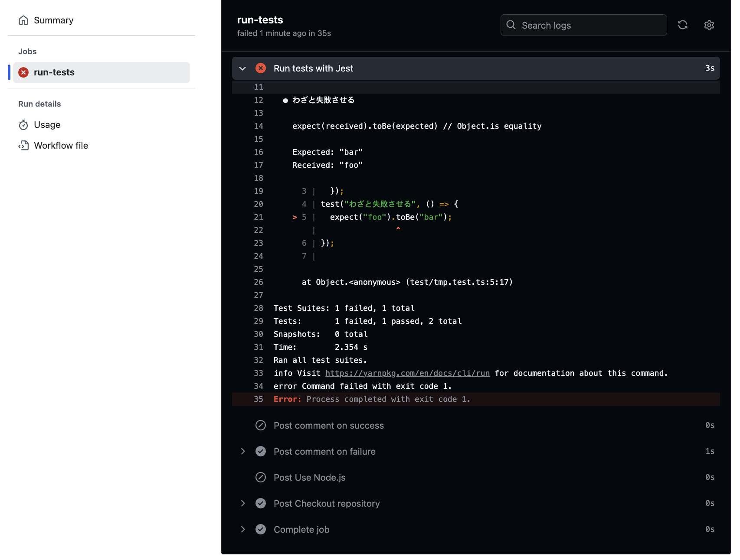Click the Usage stopwatch icon
Image resolution: width=740 pixels, height=560 pixels.
point(23,125)
